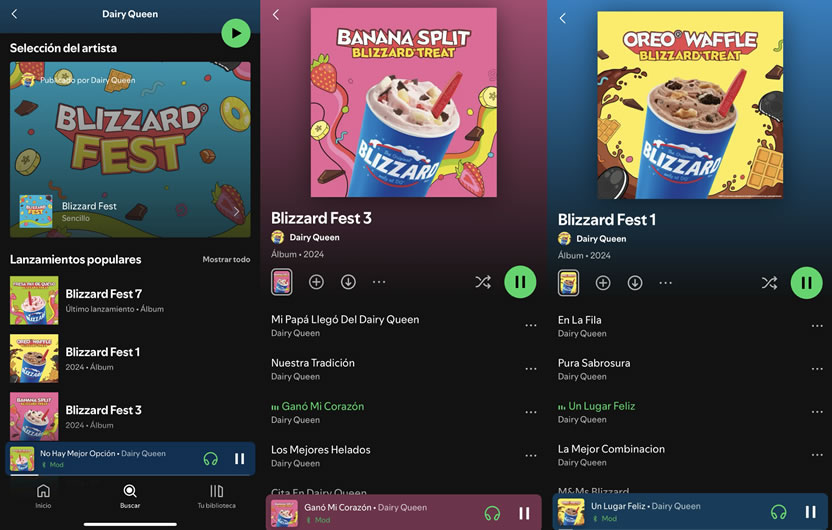Open options for Nuestra Tradición
This screenshot has width=832, height=530.
pos(531,369)
